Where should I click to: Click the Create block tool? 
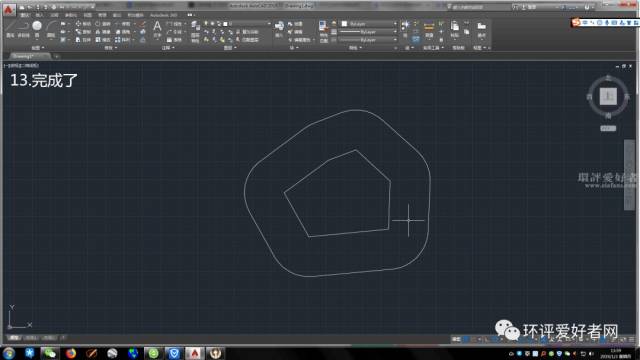295,24
